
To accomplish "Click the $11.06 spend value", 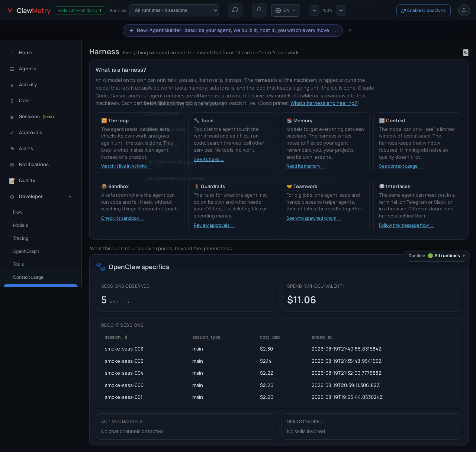I will (x=302, y=300).
